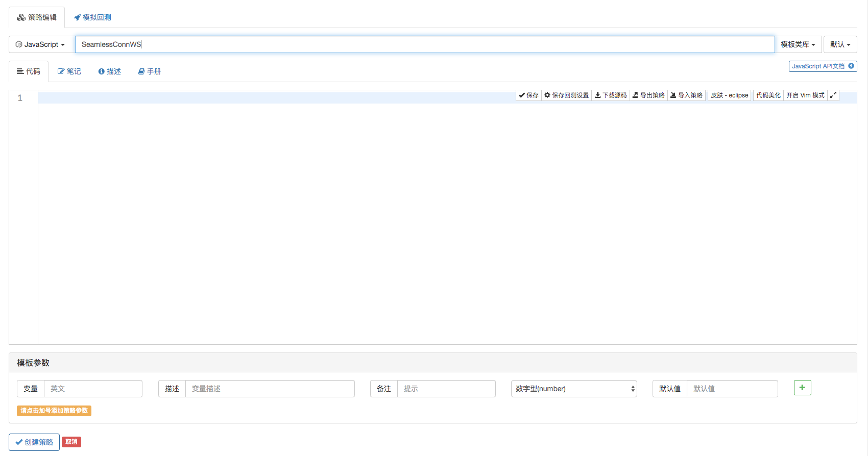Click 代码美化 to beautify code

pos(768,95)
